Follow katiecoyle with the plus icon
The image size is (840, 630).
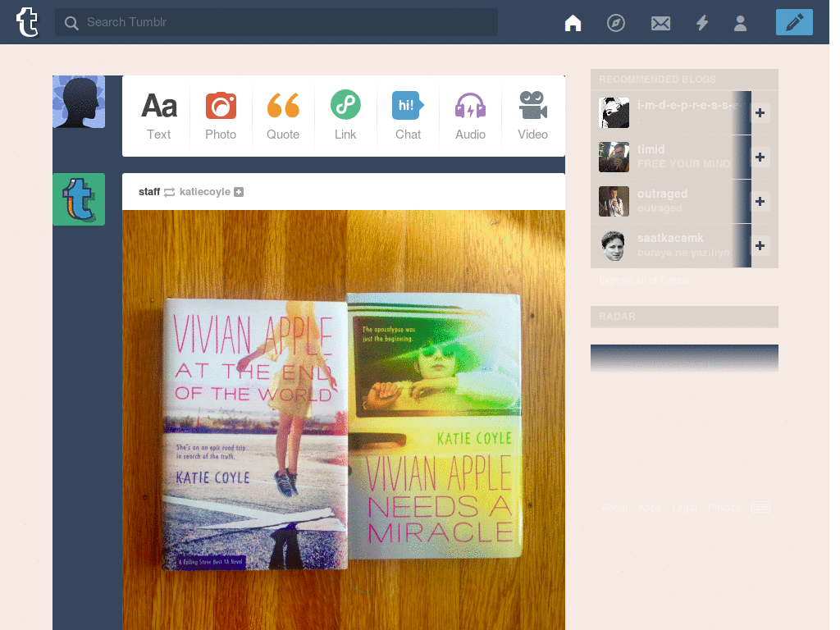(x=239, y=192)
